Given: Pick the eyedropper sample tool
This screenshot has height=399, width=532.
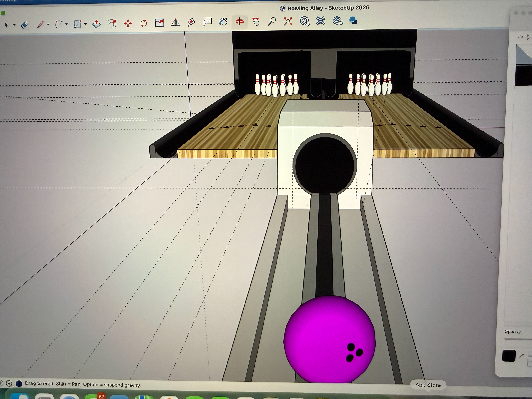Looking at the screenshot, I should pyautogui.click(x=521, y=356).
